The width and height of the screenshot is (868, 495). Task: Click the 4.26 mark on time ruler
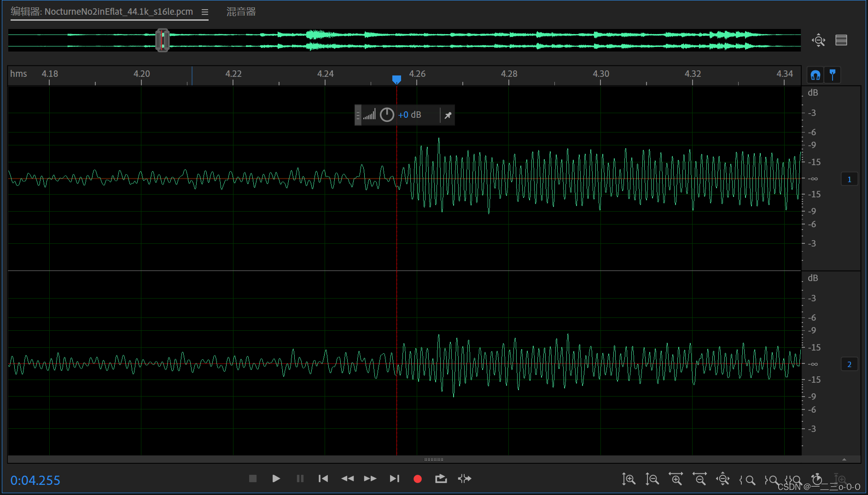[417, 74]
